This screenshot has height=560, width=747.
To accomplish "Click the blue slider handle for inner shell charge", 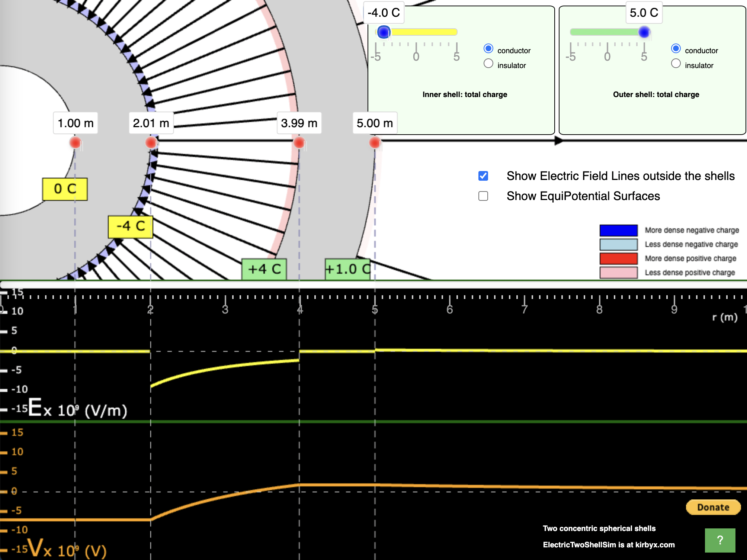I will tap(384, 32).
